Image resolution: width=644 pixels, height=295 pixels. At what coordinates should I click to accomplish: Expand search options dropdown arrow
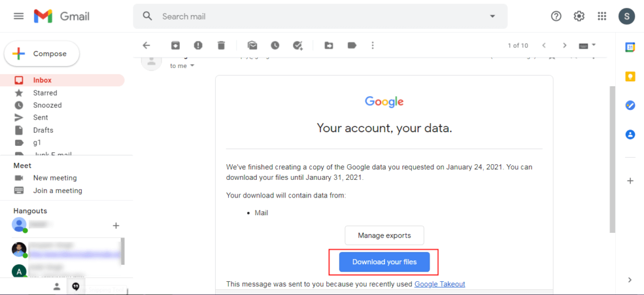[492, 16]
